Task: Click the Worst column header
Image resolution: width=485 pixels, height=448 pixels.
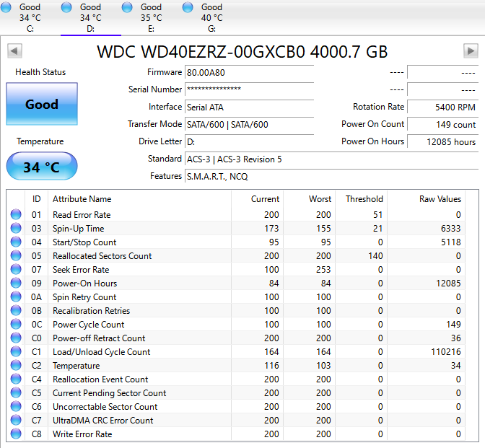Action: tap(310, 199)
